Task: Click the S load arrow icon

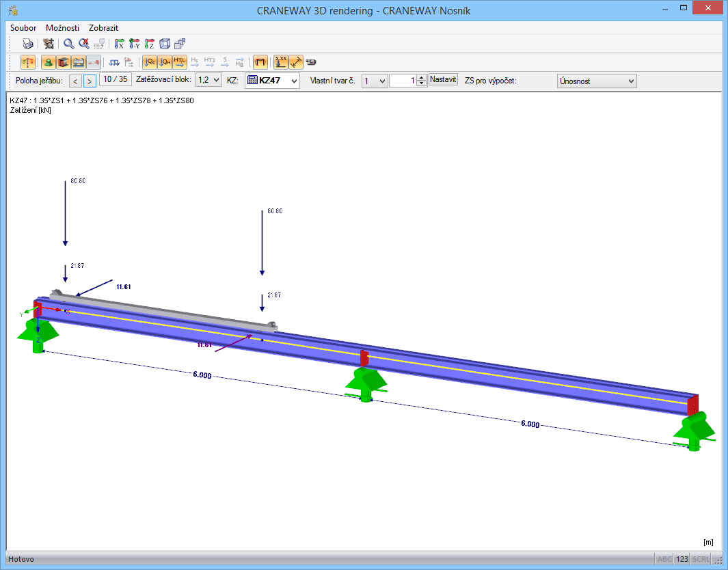Action: (225, 62)
